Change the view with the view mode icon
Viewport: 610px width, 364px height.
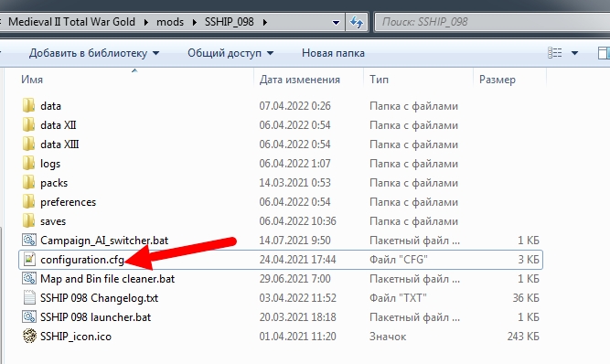[x=555, y=53]
